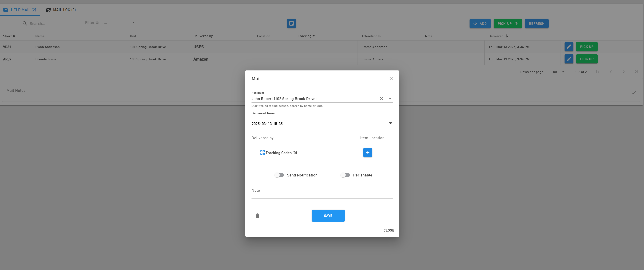This screenshot has height=270, width=644.
Task: Pick up Ewan Anderson's mail
Action: coord(586,47)
